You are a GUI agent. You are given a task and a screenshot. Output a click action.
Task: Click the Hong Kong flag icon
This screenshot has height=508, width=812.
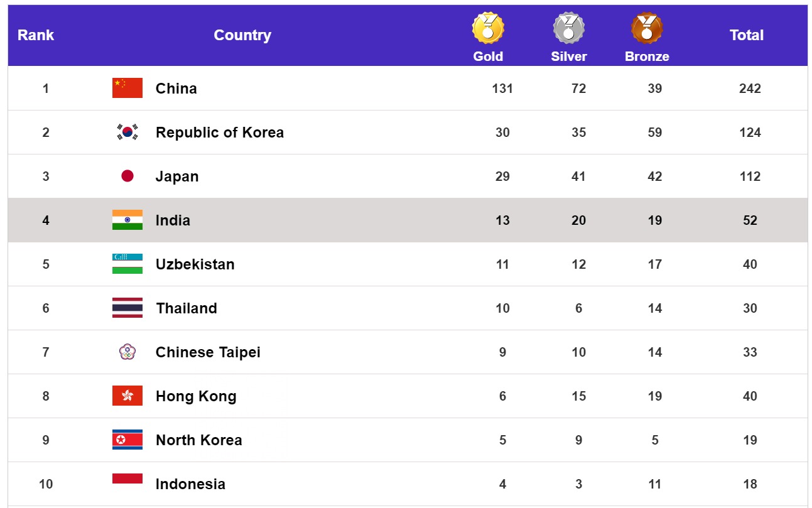(x=127, y=396)
